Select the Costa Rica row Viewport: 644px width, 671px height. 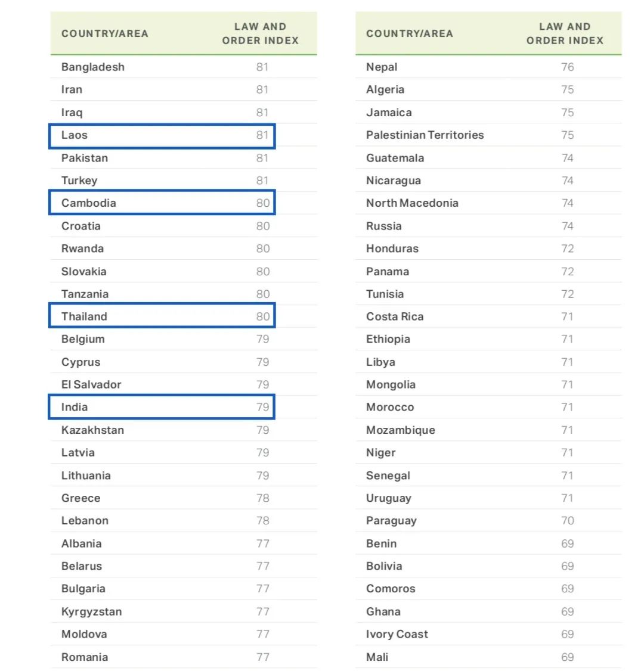pyautogui.click(x=488, y=316)
